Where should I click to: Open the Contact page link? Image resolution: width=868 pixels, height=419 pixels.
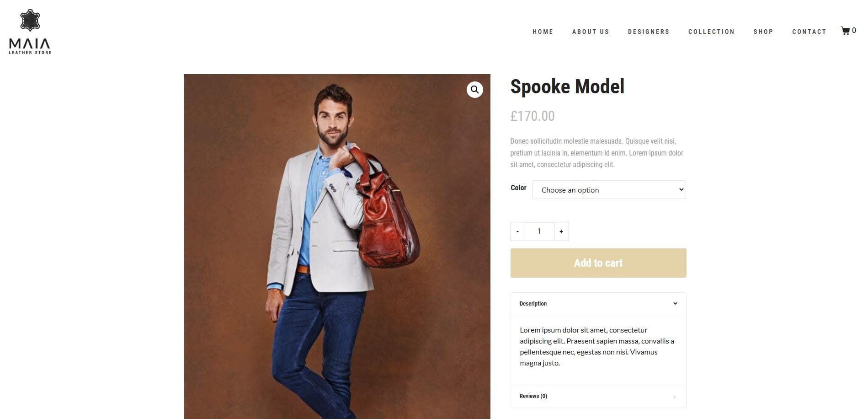coord(809,32)
